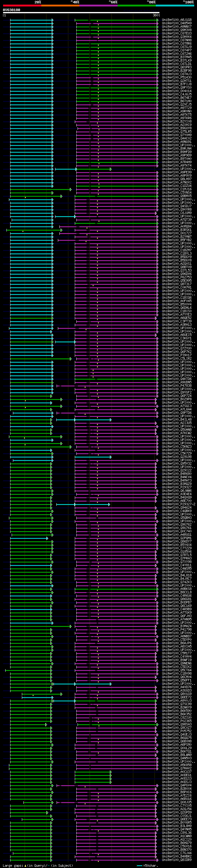Select the UniRef100_B3TLK9 label
Screen dimensions: 197x868
177,60
